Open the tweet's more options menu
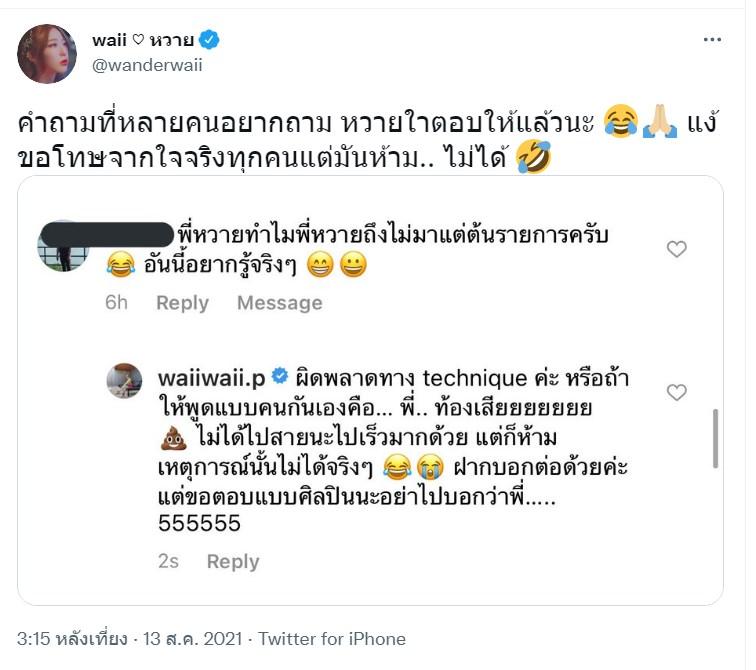The image size is (756, 670). pos(712,40)
